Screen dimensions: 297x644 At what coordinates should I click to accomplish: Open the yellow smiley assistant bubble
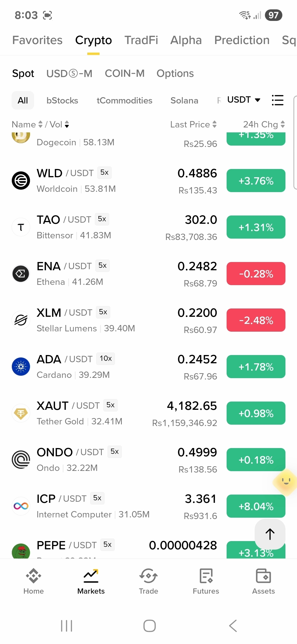[285, 482]
